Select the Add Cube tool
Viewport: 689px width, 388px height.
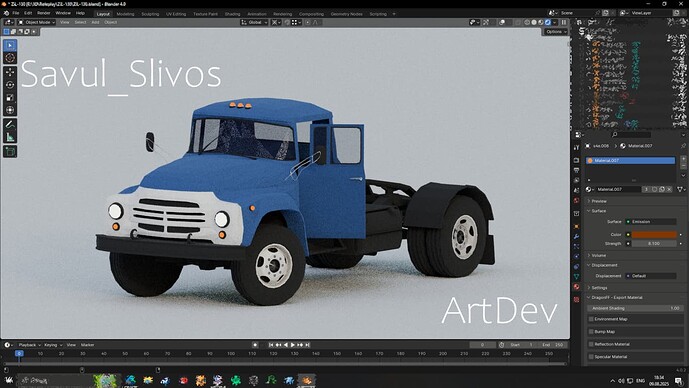10,152
